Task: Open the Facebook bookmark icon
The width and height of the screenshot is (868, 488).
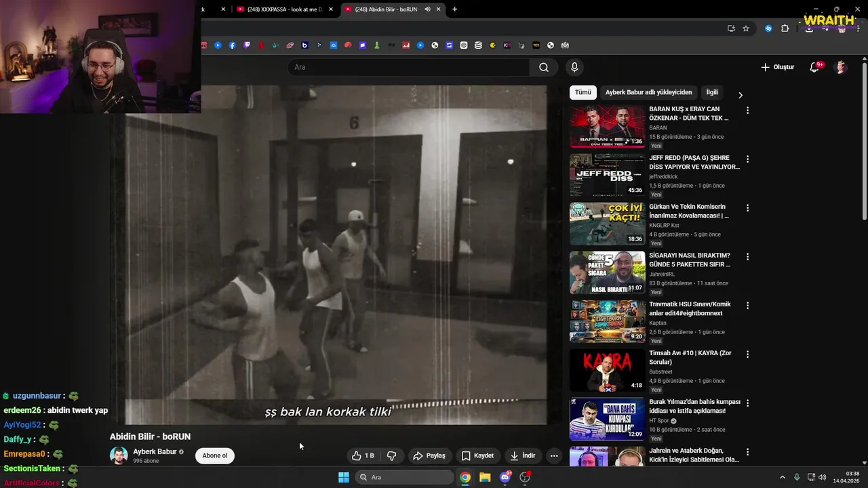Action: 233,45
